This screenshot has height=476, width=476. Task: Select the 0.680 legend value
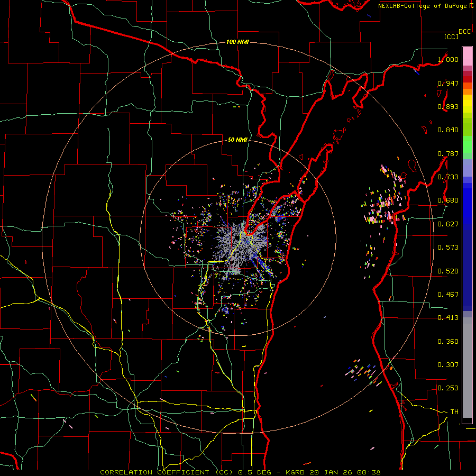click(448, 200)
